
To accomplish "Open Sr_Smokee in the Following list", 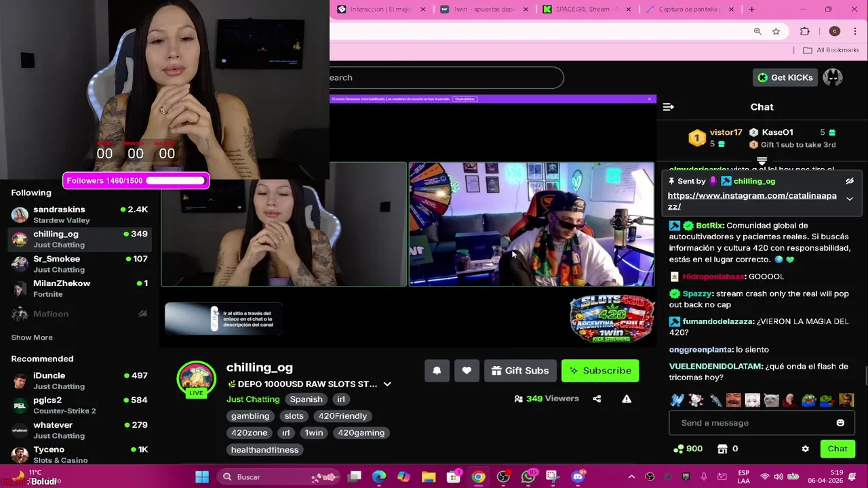I will pos(80,264).
